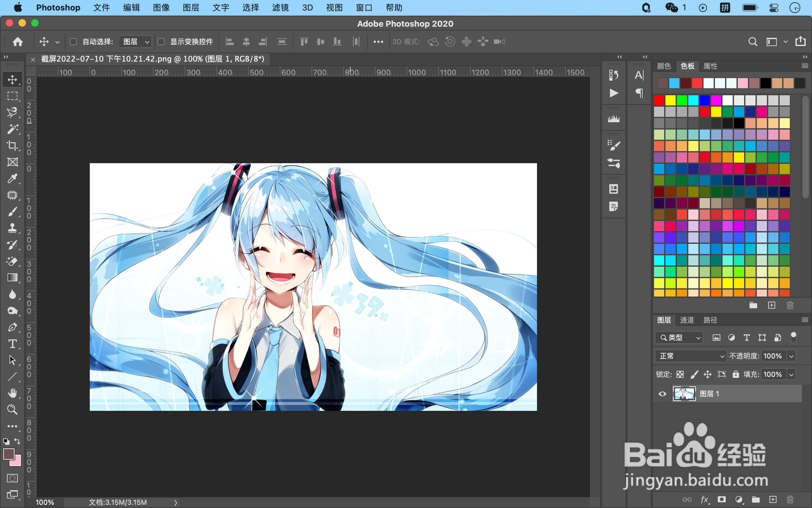Image resolution: width=812 pixels, height=508 pixels.
Task: Switch to the 属性 tab
Action: (710, 66)
